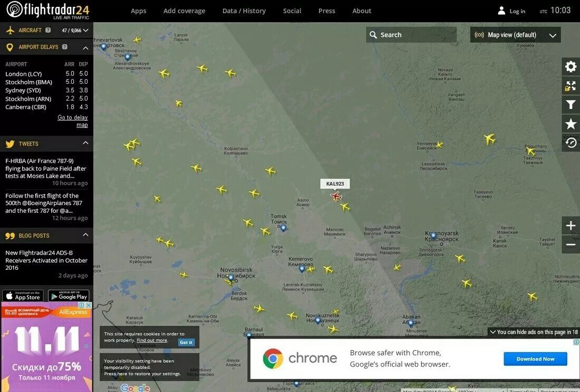Open the map settings gear icon
The image size is (580, 392).
pos(571,66)
